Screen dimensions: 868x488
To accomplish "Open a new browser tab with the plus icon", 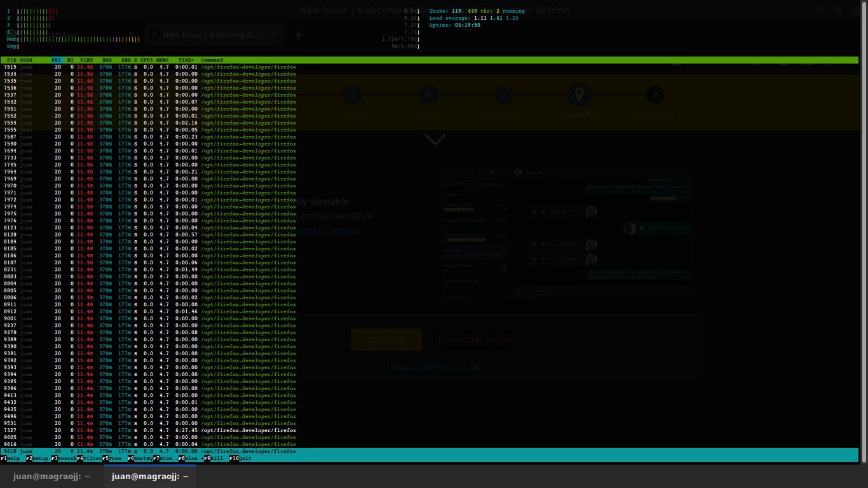I will pos(298,35).
